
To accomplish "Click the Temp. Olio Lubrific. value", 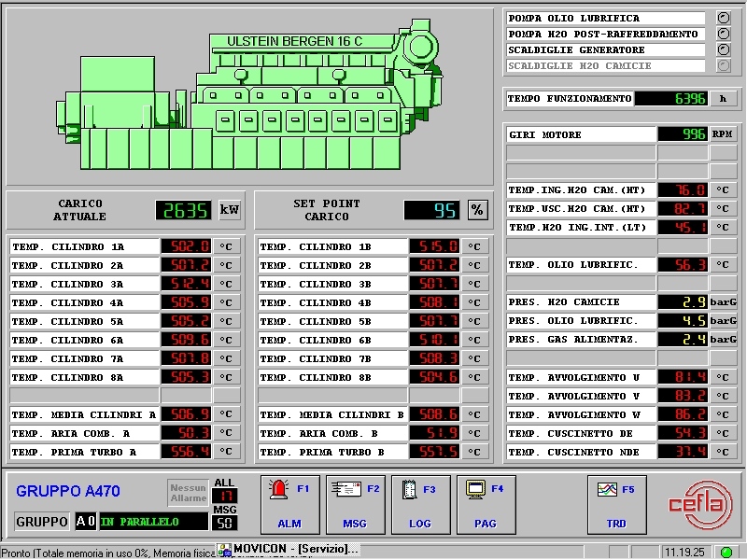I will [683, 265].
